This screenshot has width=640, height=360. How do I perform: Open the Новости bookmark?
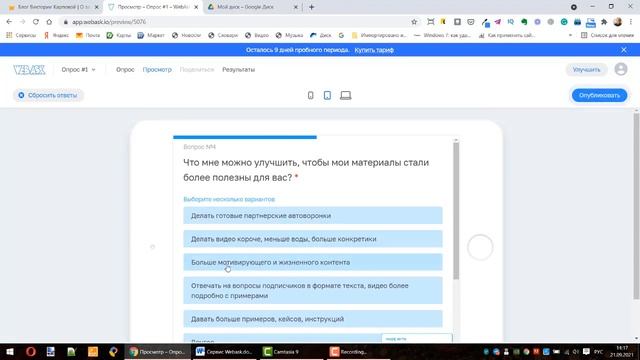186,36
